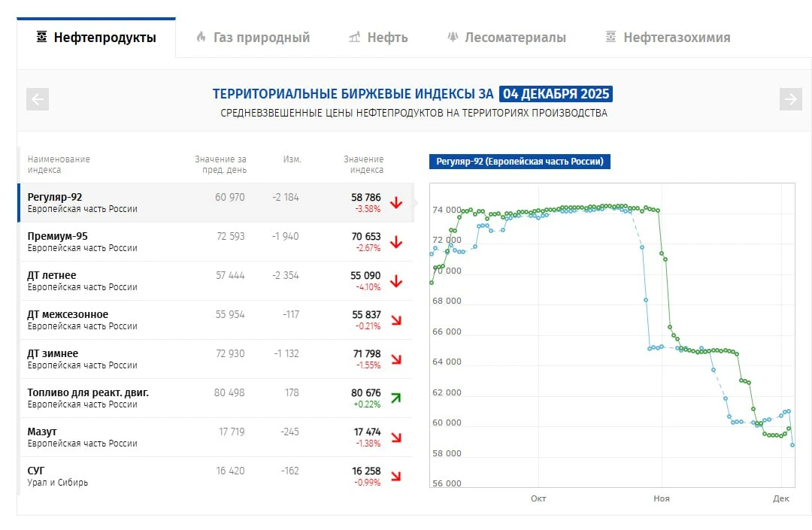Click the ДТ межсезонное index name
The image size is (812, 530).
coord(68,314)
